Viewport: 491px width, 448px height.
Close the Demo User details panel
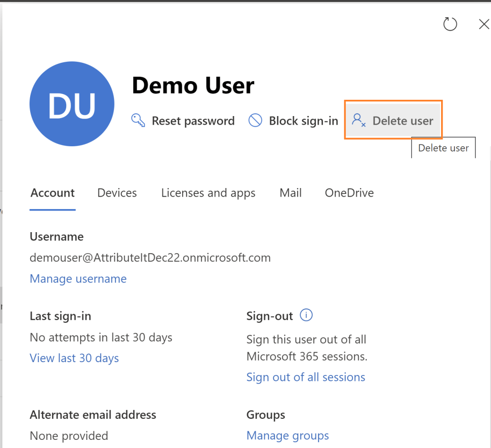pyautogui.click(x=484, y=24)
